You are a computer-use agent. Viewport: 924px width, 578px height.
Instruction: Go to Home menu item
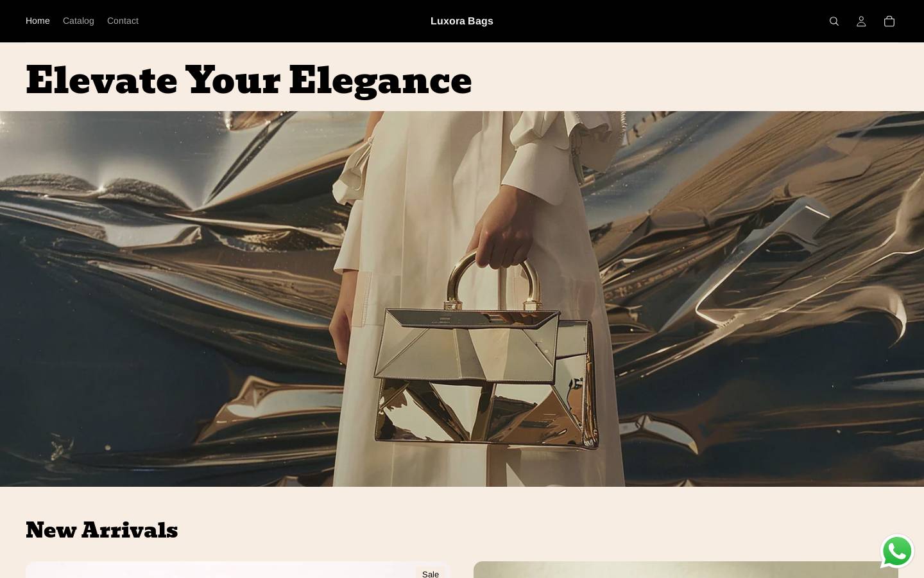(38, 21)
